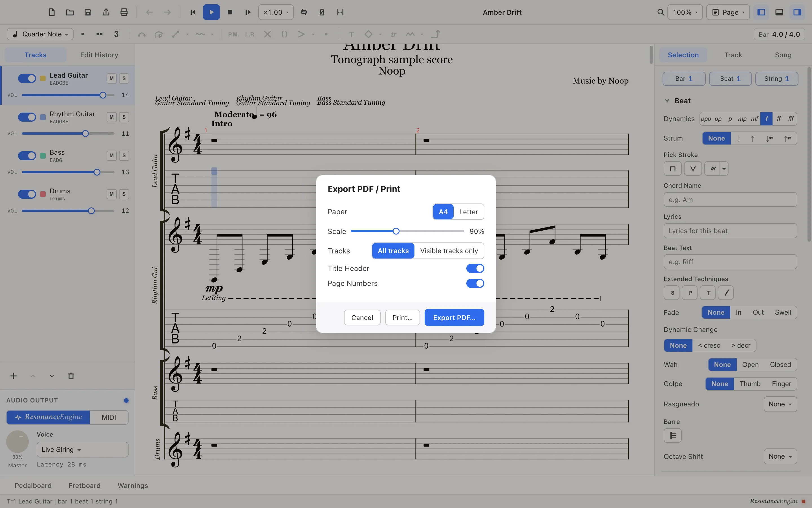Open the Live String voice dropdown
The width and height of the screenshot is (812, 508).
(83, 450)
